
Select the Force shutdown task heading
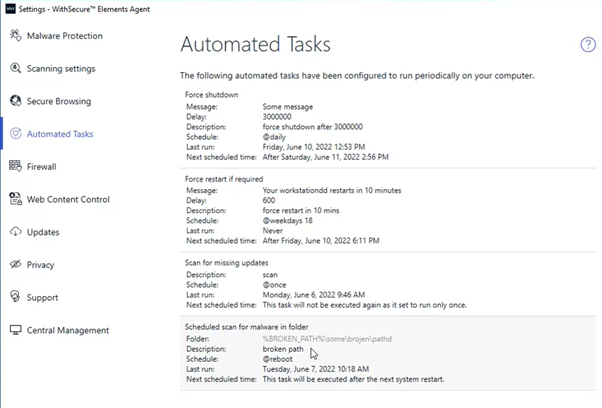click(212, 94)
